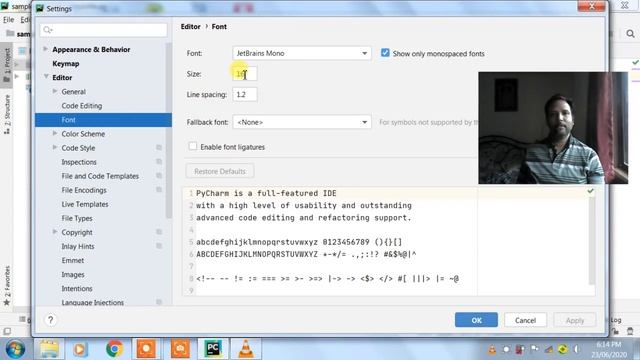Viewport: 640px width, 360px height.
Task: Click Code Style project-level settings icon
Action: pyautogui.click(x=159, y=148)
